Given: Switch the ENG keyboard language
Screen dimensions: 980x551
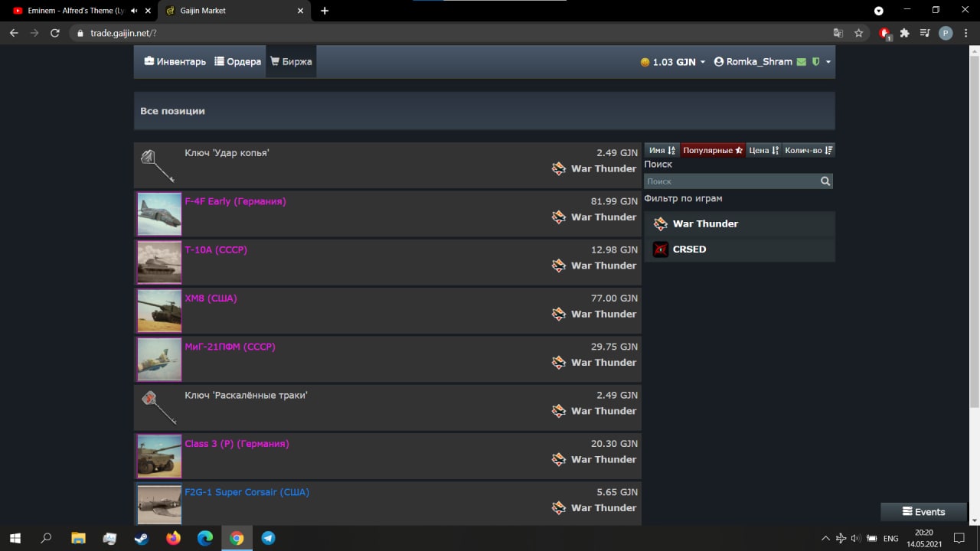Looking at the screenshot, I should (890, 539).
